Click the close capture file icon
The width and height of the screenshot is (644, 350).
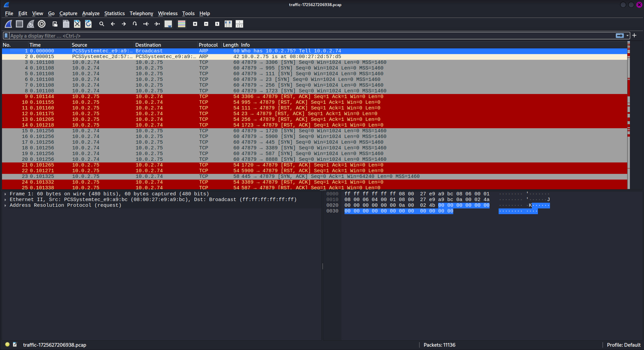coord(77,24)
